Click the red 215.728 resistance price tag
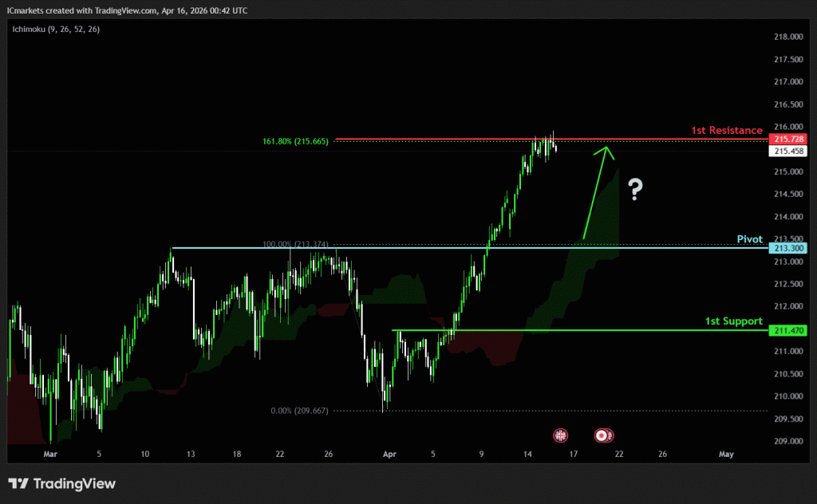 click(x=788, y=139)
